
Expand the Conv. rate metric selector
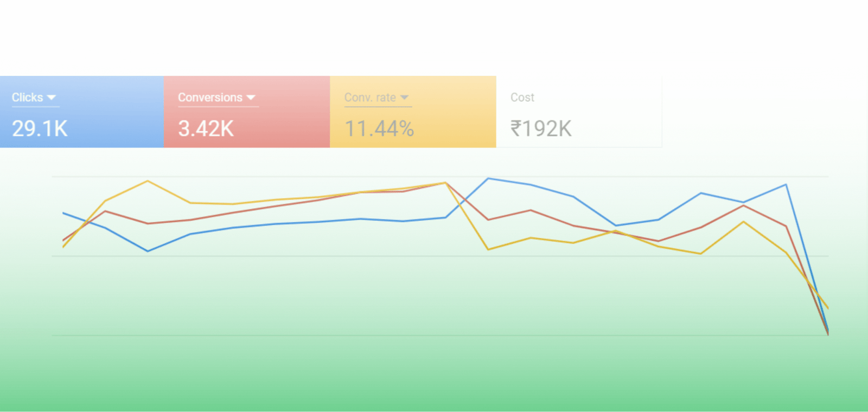click(404, 98)
